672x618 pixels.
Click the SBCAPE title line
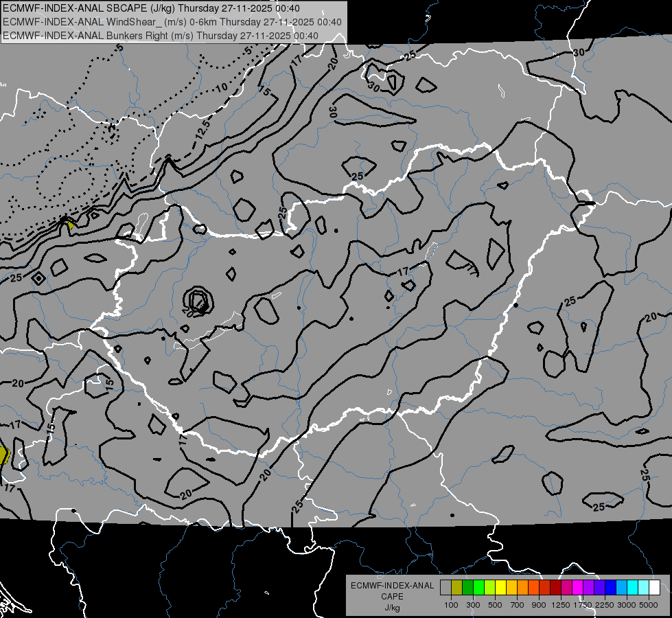click(151, 8)
